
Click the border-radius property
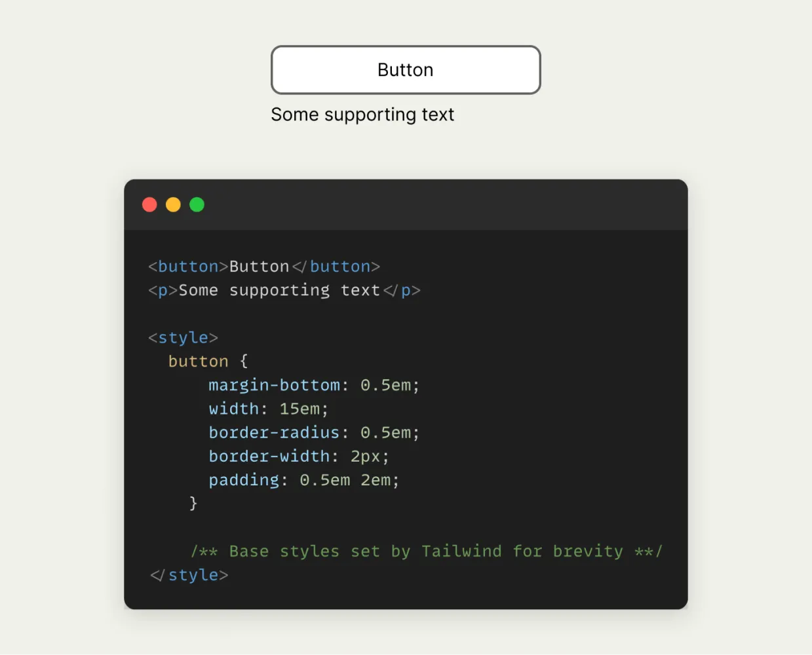(x=274, y=432)
